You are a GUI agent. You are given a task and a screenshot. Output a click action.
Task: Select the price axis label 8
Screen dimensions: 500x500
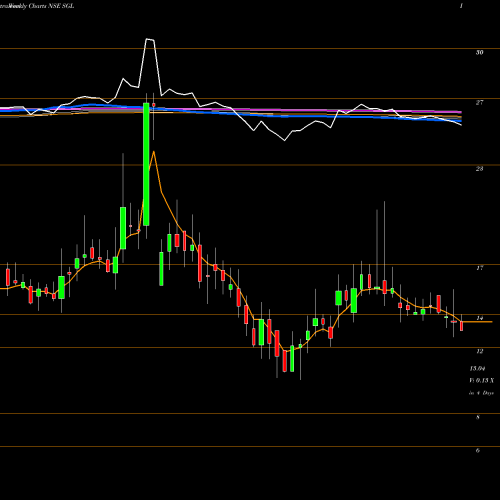[478, 417]
